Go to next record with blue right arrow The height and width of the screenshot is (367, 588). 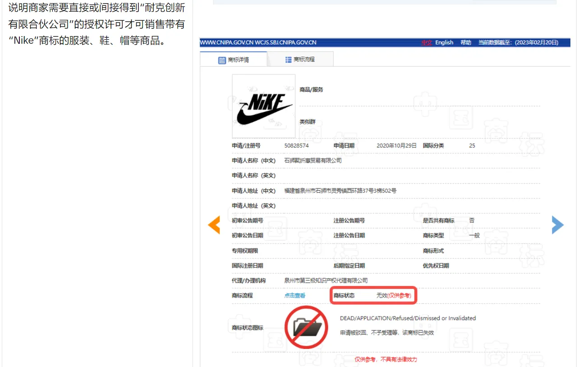click(x=558, y=225)
